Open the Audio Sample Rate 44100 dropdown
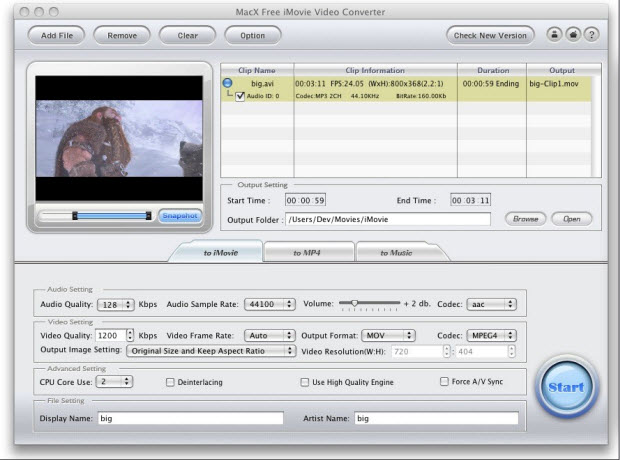 pyautogui.click(x=270, y=304)
